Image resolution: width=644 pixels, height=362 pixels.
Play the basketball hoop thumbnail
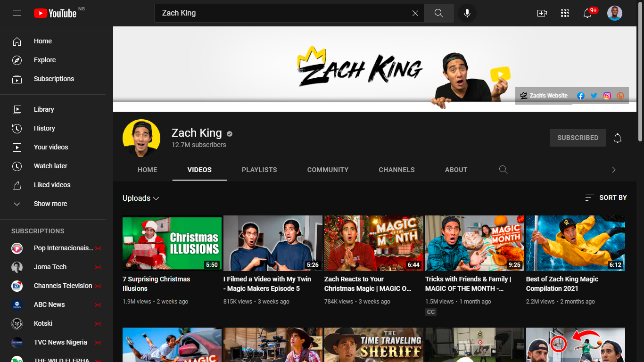(576, 345)
